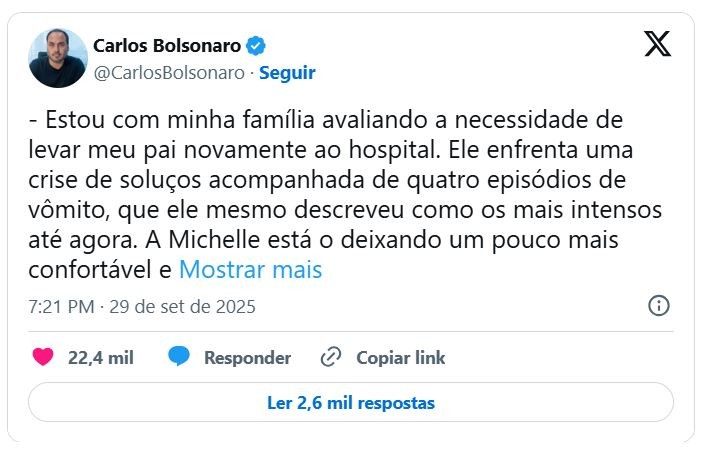Like the post with the heart icon
The height and width of the screenshot is (449, 701).
(x=43, y=357)
